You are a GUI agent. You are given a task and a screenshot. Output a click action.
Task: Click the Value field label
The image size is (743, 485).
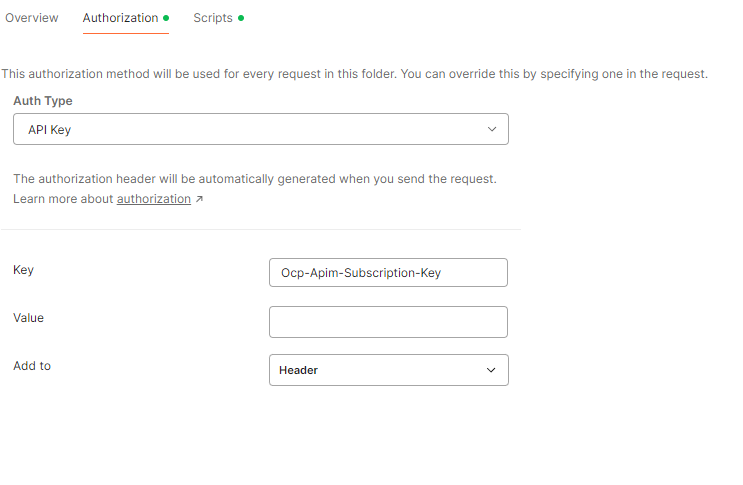28,318
